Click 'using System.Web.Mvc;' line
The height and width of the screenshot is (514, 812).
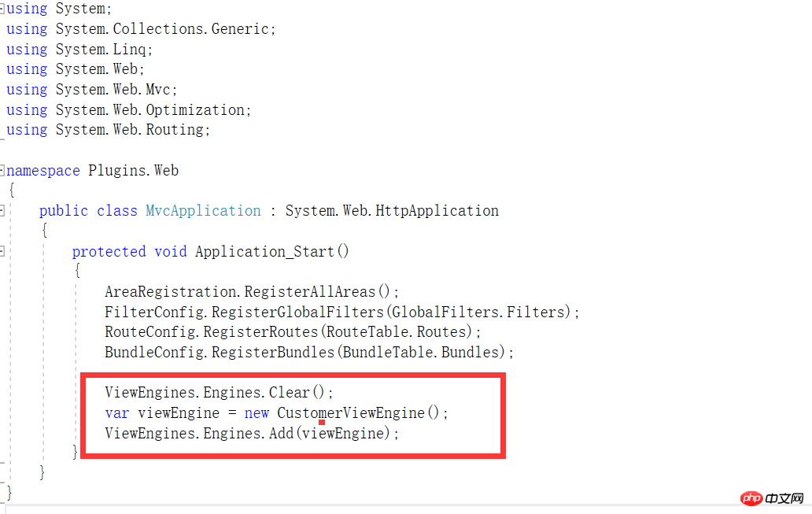[91, 90]
